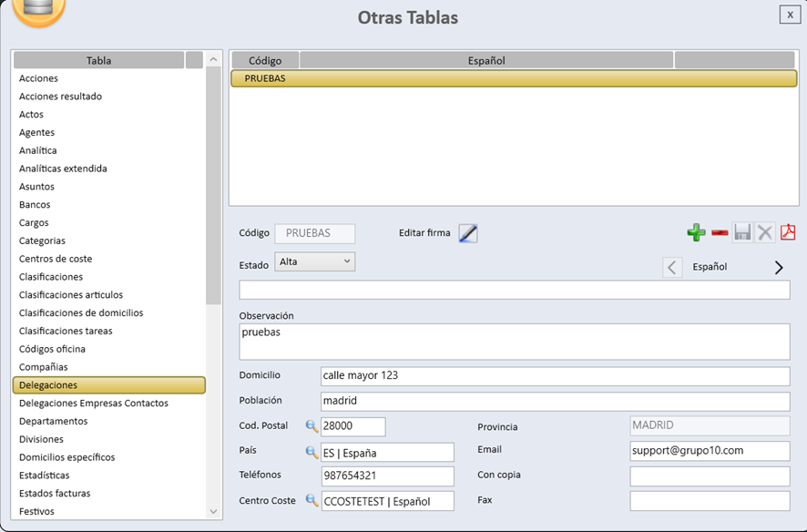Click the floppy disk save icon
Viewport: 807px width, 532px height.
742,233
